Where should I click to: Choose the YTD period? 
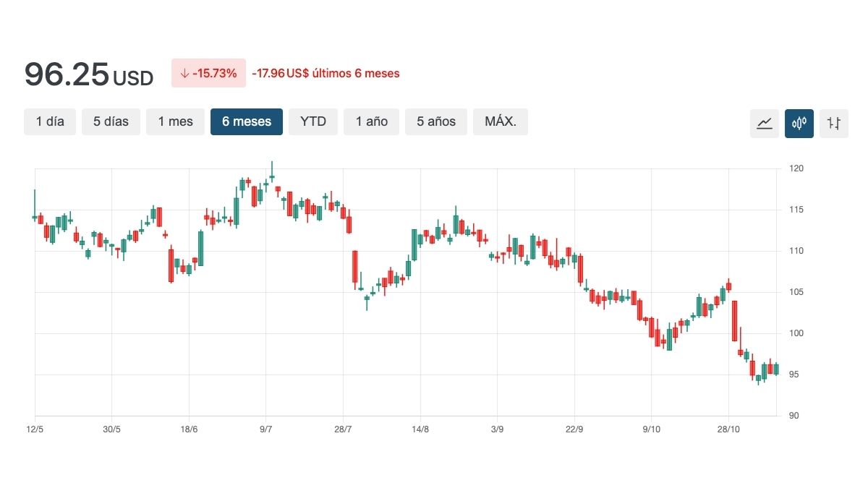(x=313, y=121)
